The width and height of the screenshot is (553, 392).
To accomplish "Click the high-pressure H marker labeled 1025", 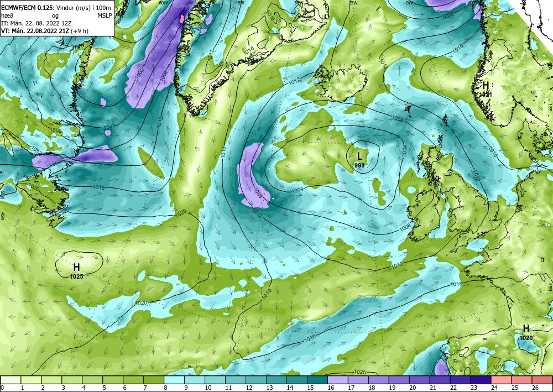I will tap(76, 267).
